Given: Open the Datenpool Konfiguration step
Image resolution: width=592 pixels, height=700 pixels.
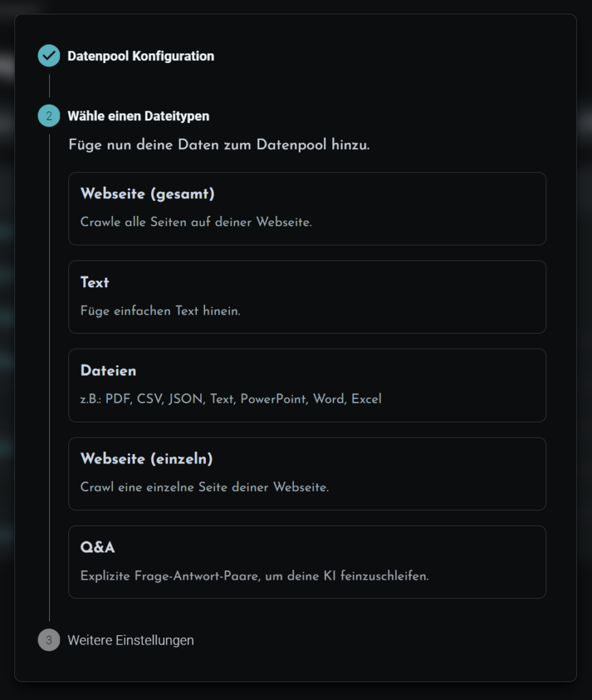Looking at the screenshot, I should pos(141,56).
